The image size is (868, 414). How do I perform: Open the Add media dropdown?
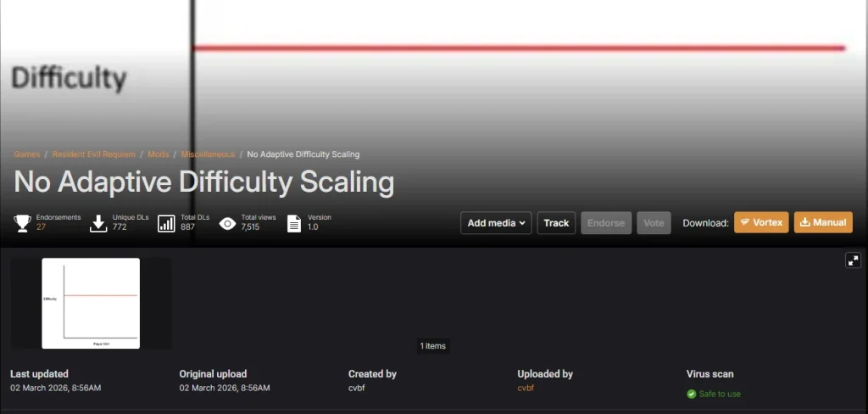click(496, 223)
